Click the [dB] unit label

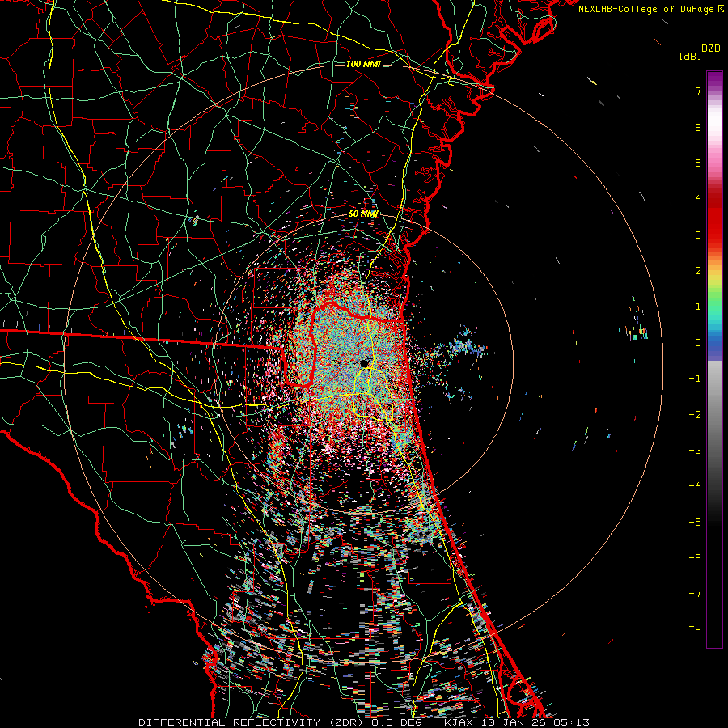(691, 56)
